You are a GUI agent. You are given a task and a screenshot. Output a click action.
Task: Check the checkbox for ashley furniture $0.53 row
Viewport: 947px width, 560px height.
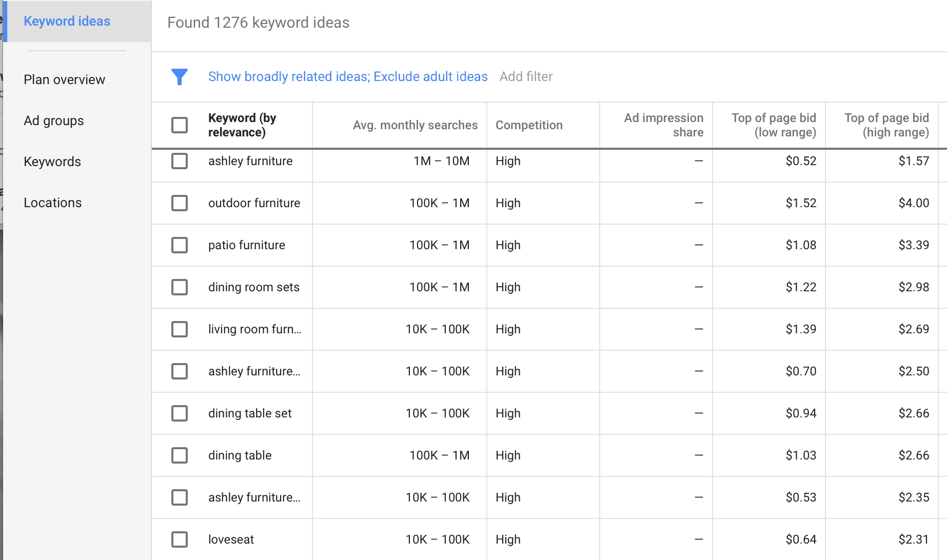180,497
